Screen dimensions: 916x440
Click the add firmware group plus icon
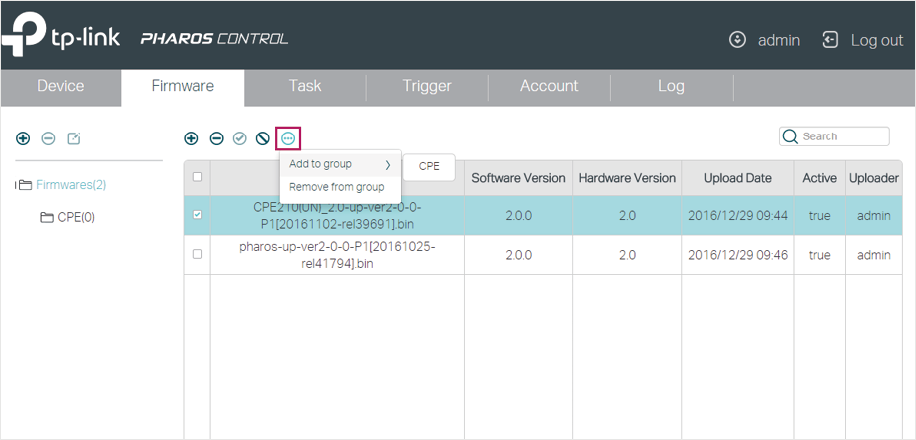coord(23,138)
